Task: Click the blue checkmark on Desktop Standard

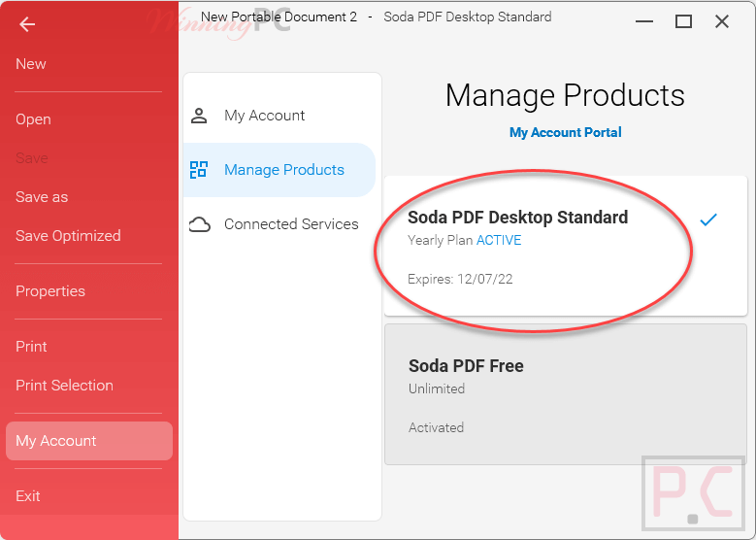Action: click(x=708, y=219)
